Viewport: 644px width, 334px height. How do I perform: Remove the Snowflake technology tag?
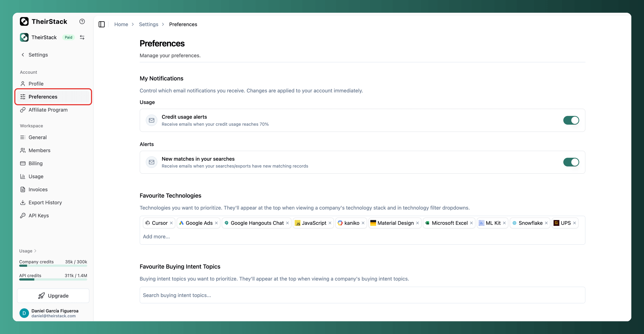(546, 223)
